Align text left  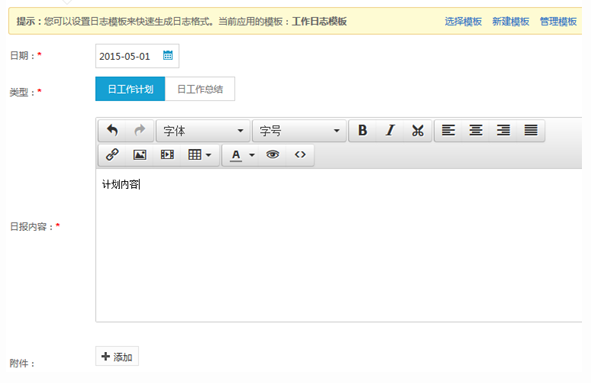coord(449,130)
